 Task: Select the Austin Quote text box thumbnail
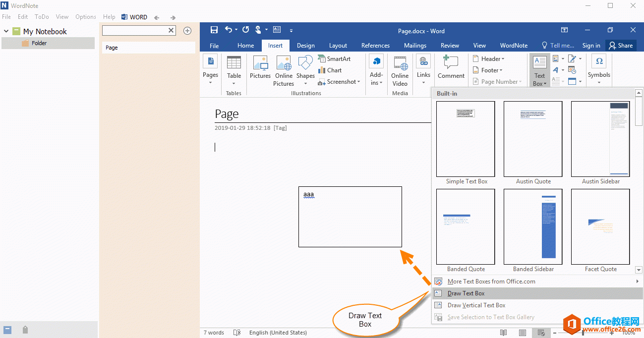point(533,139)
